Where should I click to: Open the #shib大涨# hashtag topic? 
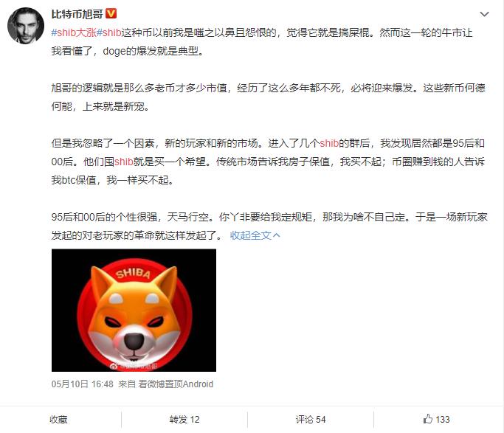pyautogui.click(x=74, y=32)
